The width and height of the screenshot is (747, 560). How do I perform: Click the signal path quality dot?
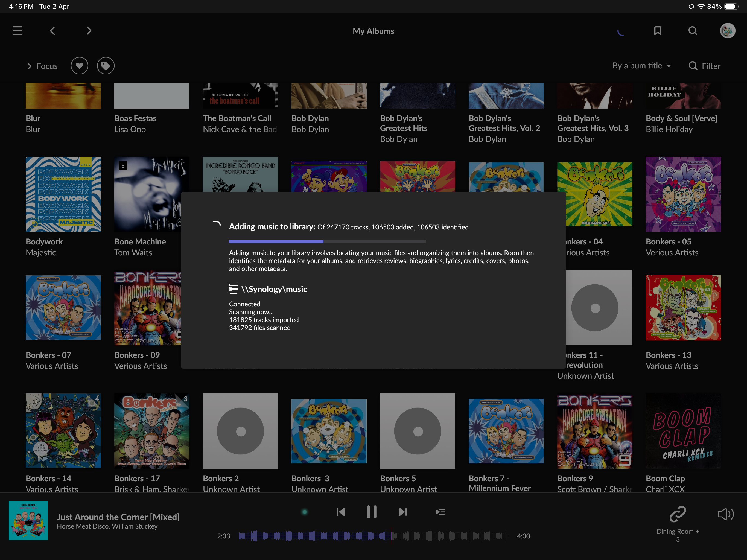click(x=304, y=512)
